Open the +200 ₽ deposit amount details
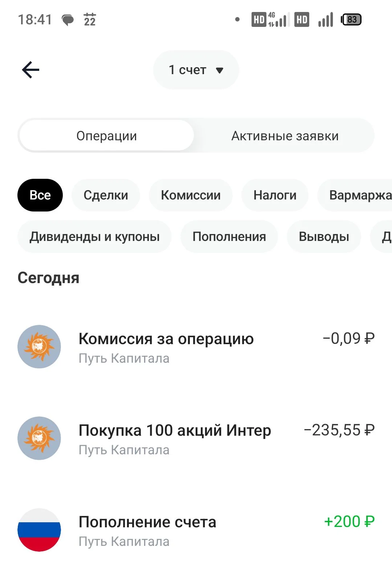The image size is (392, 588). 349,521
